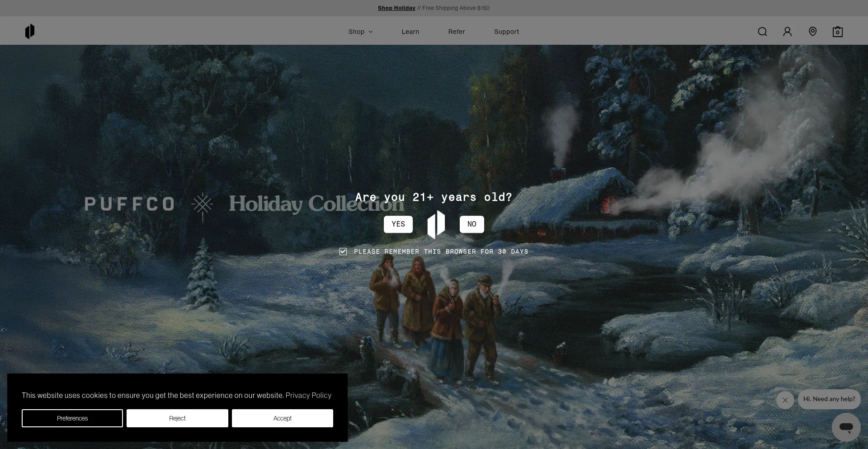Open the Support menu item
This screenshot has width=868, height=449.
506,32
